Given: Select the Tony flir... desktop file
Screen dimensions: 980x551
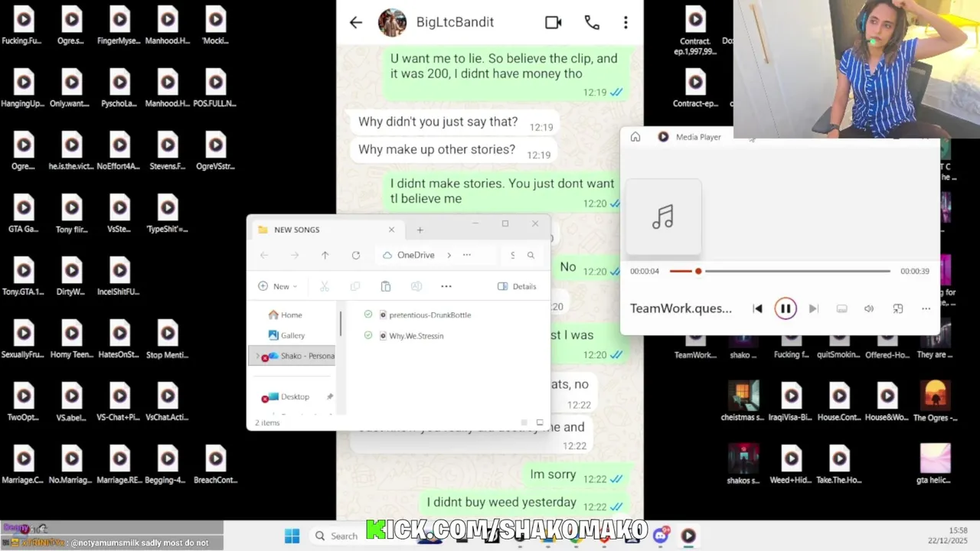Looking at the screenshot, I should [x=71, y=214].
